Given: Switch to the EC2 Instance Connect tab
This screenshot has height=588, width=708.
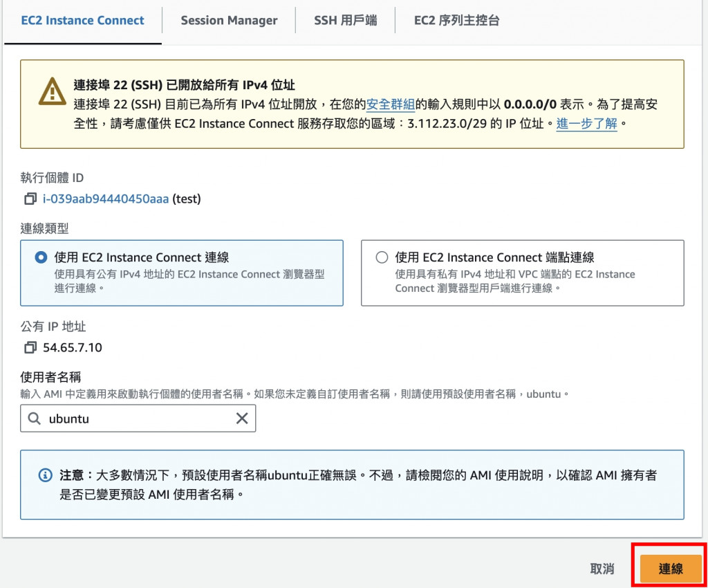Looking at the screenshot, I should point(83,21).
